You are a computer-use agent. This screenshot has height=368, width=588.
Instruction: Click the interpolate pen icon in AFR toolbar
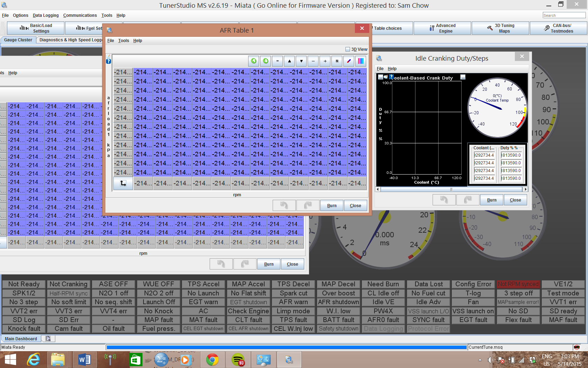point(349,61)
